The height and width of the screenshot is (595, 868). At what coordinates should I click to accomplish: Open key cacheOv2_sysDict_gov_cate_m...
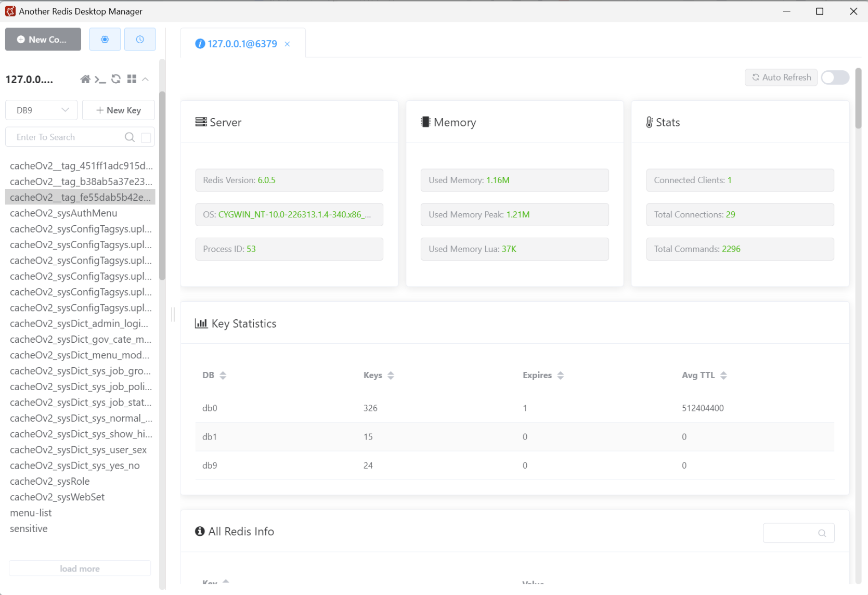[x=81, y=339]
